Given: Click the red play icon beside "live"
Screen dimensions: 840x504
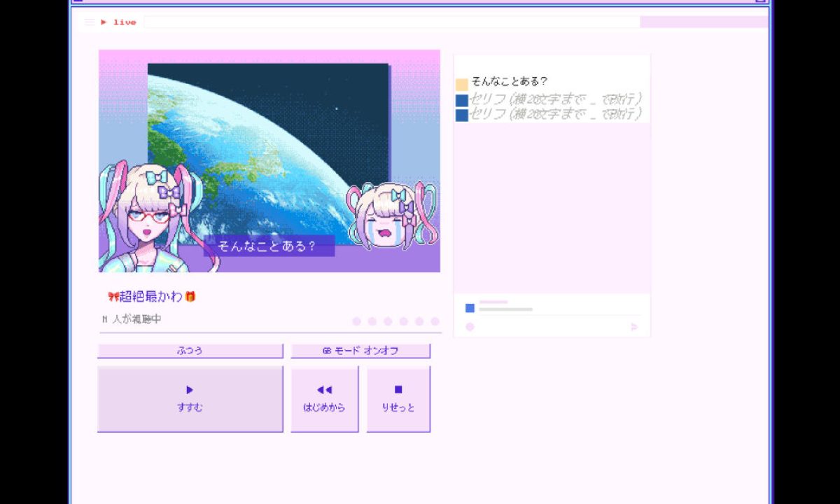Looking at the screenshot, I should tap(104, 22).
